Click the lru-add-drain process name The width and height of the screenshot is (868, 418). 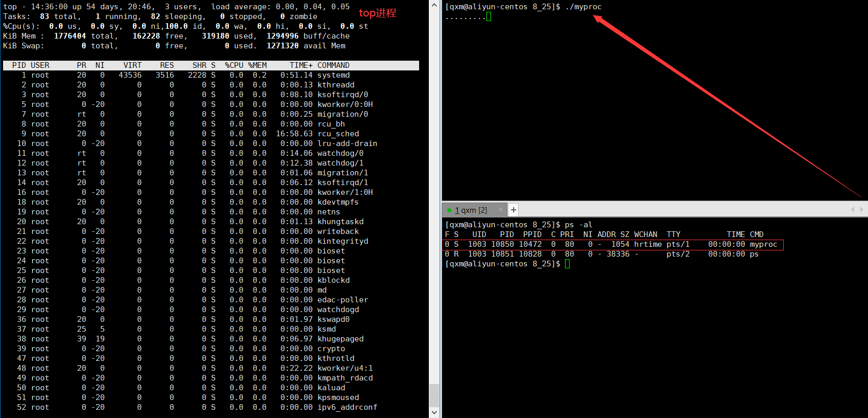[347, 143]
